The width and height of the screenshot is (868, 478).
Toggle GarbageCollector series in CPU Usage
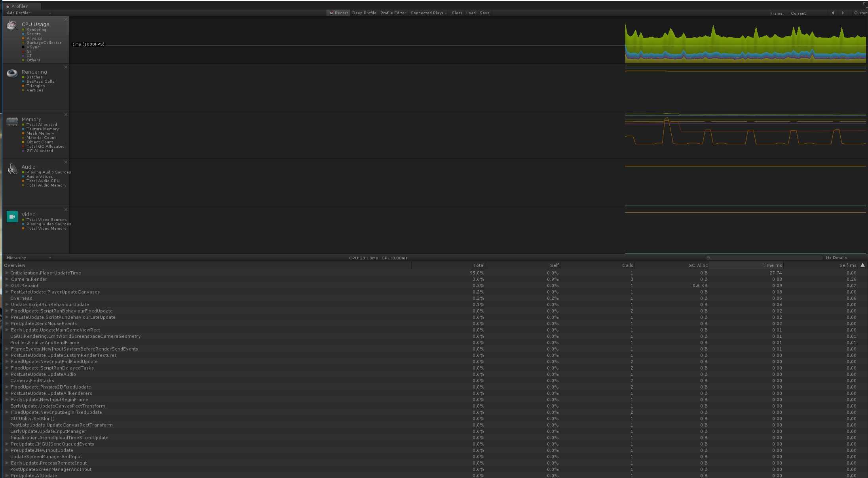[42, 43]
